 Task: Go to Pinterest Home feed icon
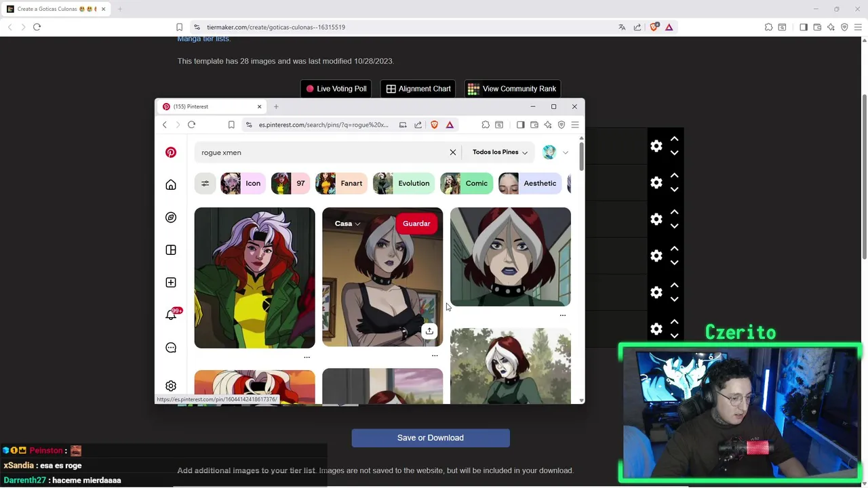point(171,185)
